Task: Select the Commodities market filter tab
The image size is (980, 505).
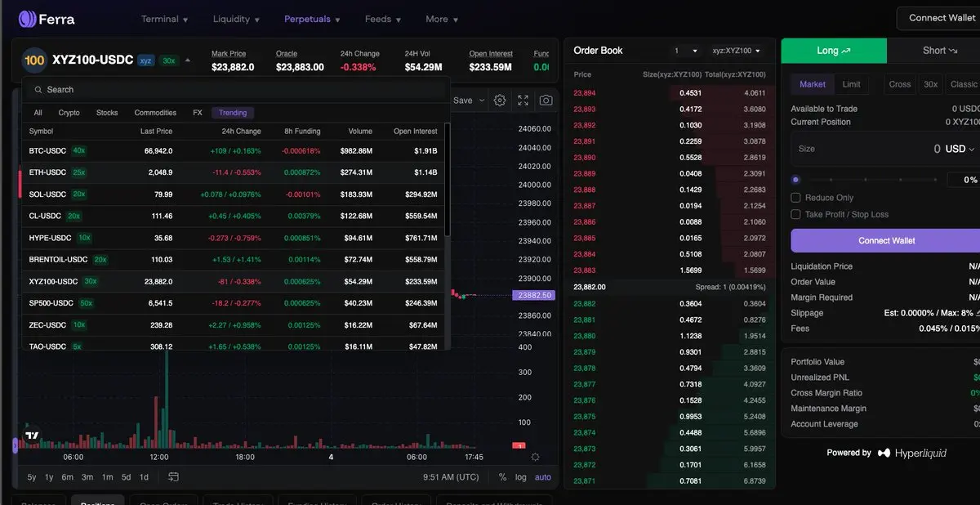Action: [155, 113]
